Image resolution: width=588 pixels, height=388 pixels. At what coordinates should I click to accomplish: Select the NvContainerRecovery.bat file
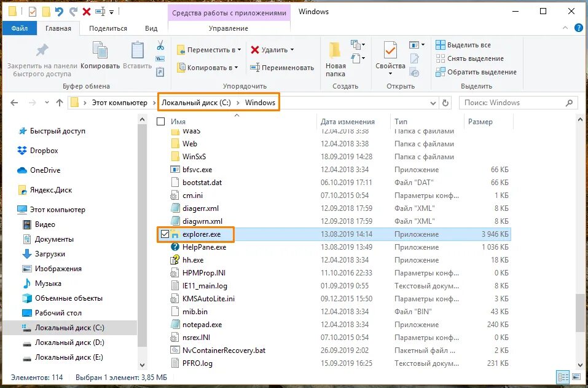coord(224,350)
